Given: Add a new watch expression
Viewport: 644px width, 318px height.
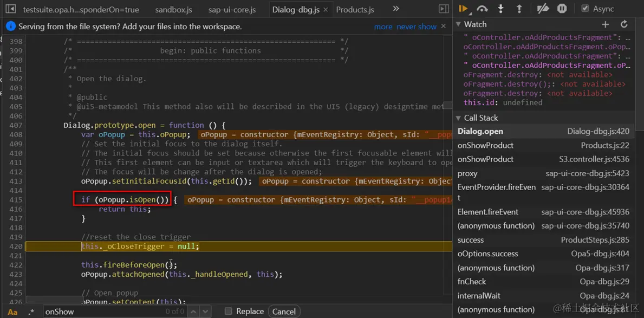Looking at the screenshot, I should point(605,24).
